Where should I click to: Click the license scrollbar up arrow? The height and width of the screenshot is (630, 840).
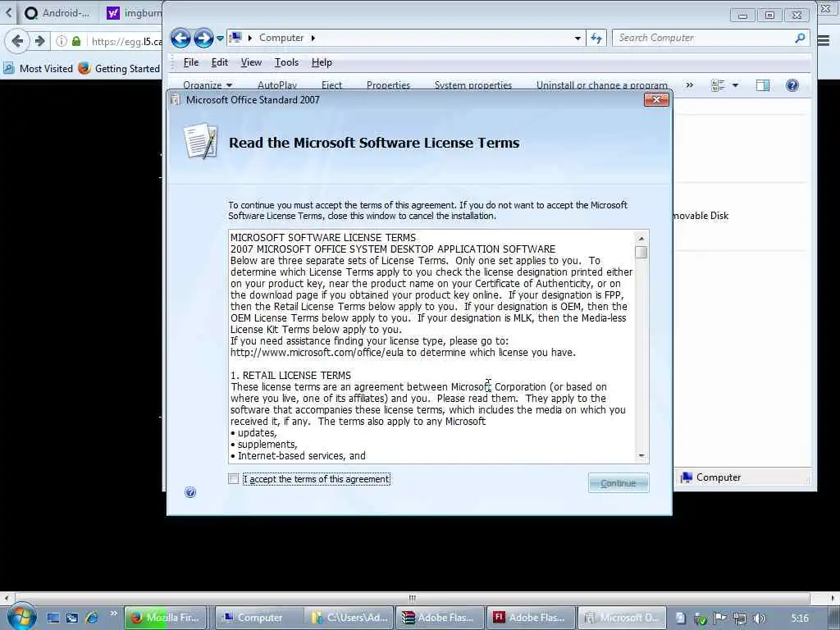coord(641,239)
